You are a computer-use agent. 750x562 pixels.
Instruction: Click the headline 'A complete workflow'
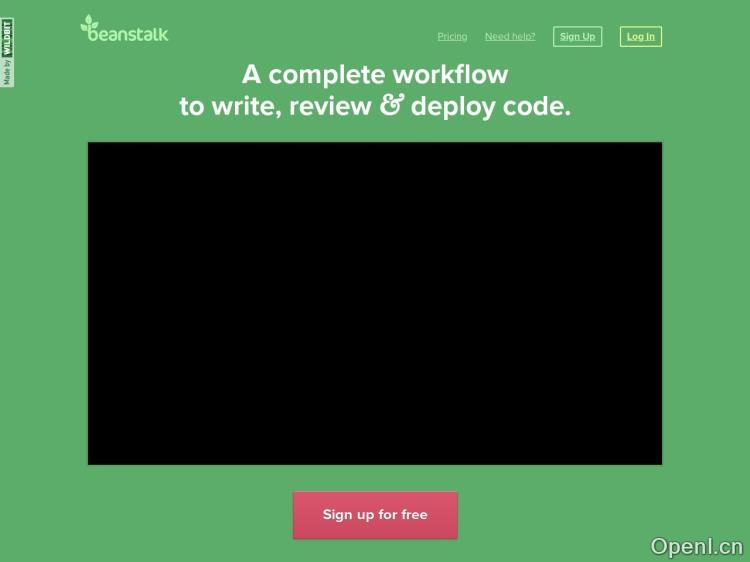(x=375, y=75)
